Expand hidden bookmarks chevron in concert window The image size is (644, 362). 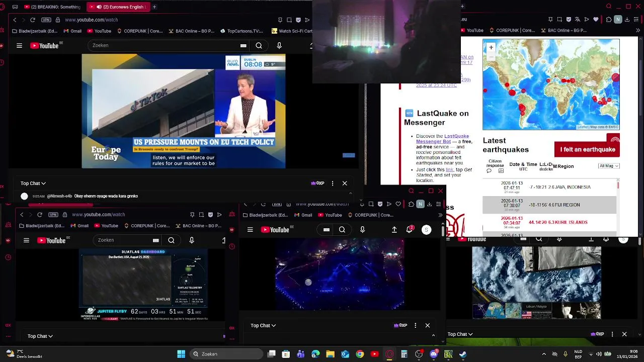[440, 215]
